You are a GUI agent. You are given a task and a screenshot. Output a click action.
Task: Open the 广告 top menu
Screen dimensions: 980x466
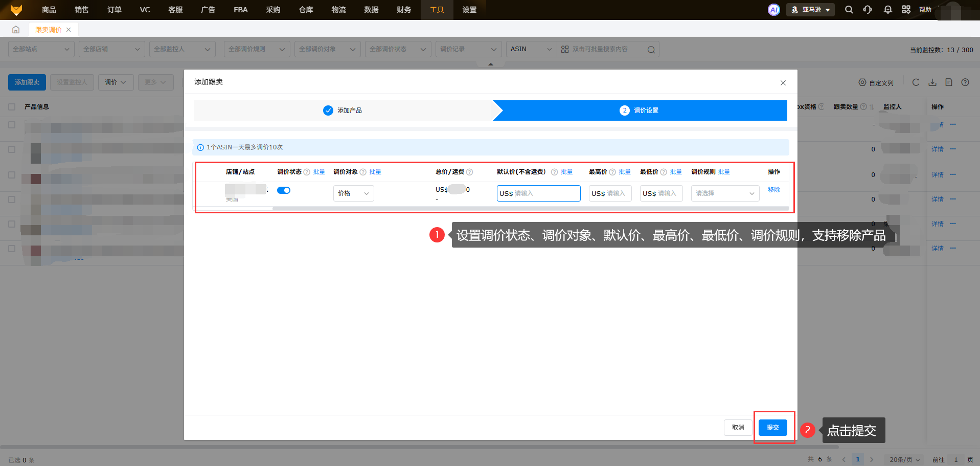click(208, 10)
